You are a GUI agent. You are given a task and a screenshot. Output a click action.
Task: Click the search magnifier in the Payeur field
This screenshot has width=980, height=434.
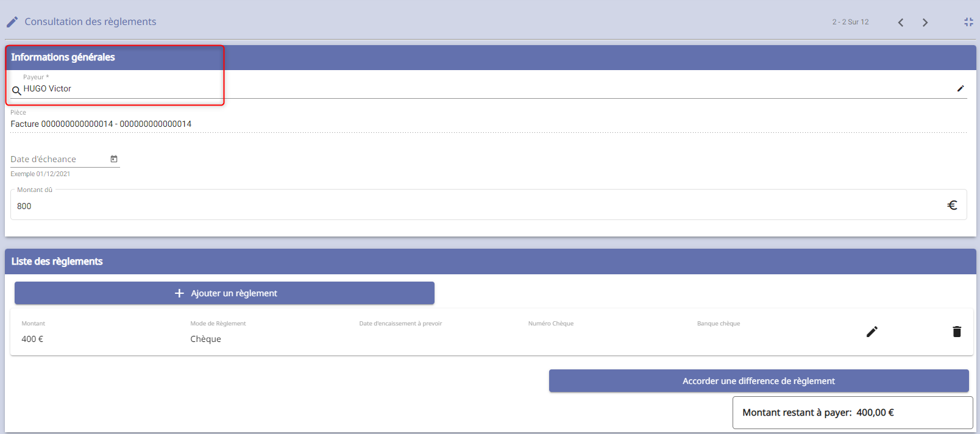16,90
